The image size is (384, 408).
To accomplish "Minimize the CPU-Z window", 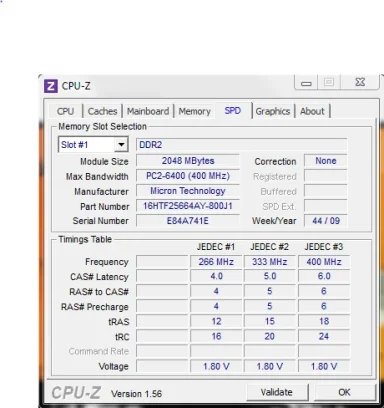I will point(306,82).
